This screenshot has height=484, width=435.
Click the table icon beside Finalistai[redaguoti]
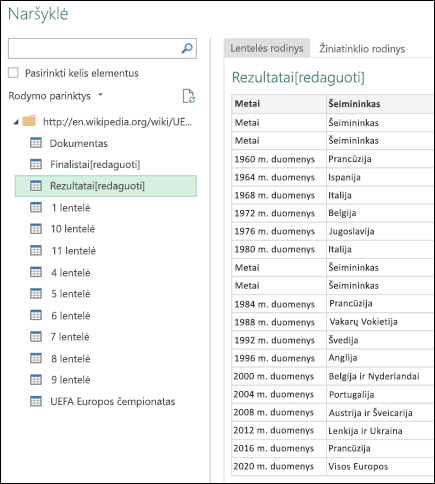click(x=36, y=164)
